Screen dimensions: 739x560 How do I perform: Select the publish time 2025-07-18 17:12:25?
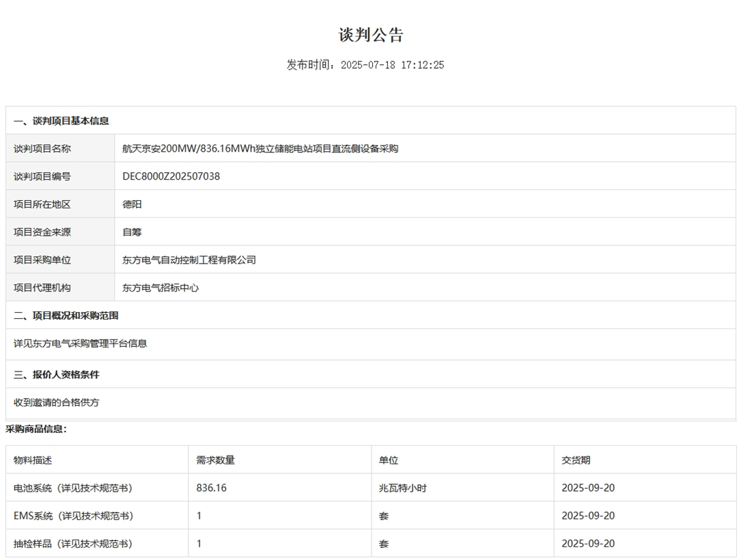[392, 65]
